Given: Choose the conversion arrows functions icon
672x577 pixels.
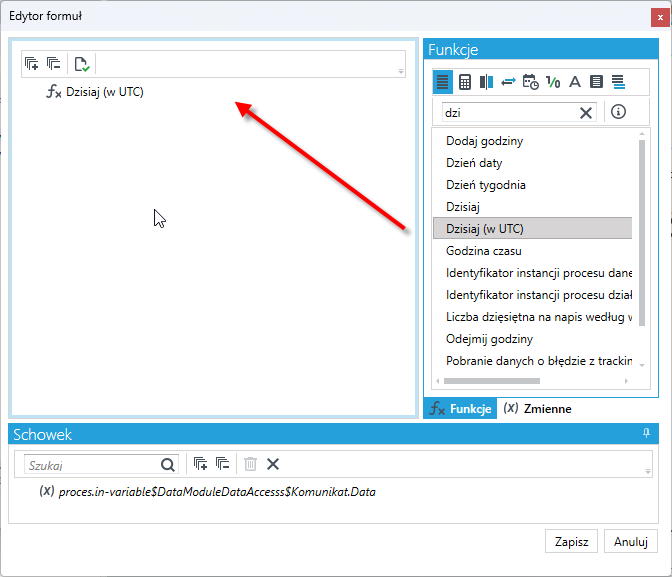Looking at the screenshot, I should (x=508, y=81).
